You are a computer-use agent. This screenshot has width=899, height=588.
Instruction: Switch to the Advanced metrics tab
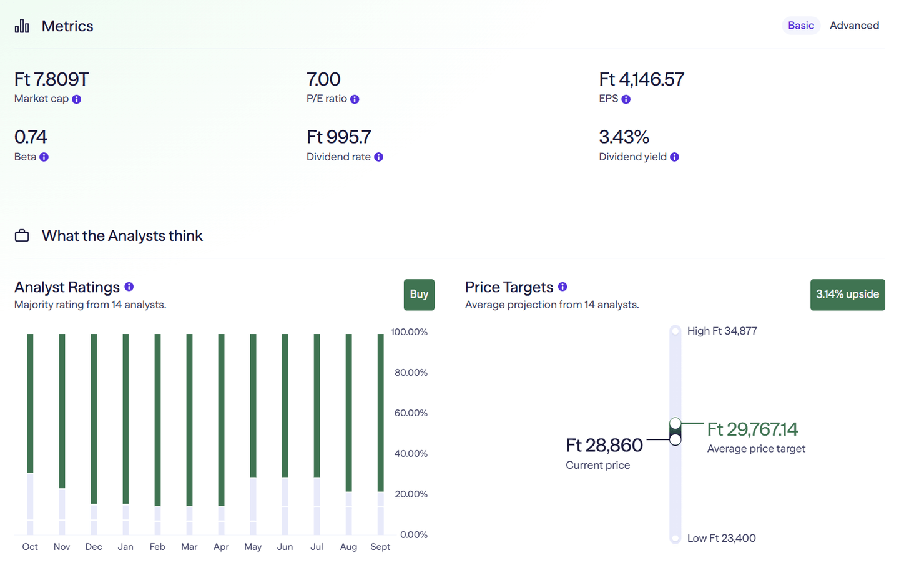[853, 26]
